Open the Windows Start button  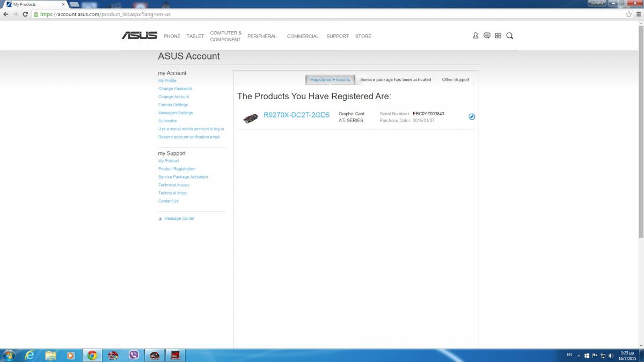[9, 355]
